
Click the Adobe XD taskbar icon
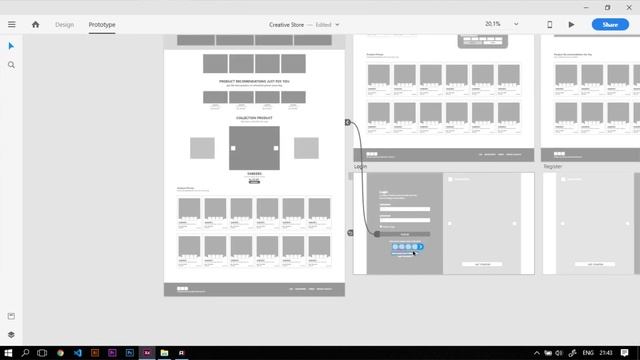(147, 353)
